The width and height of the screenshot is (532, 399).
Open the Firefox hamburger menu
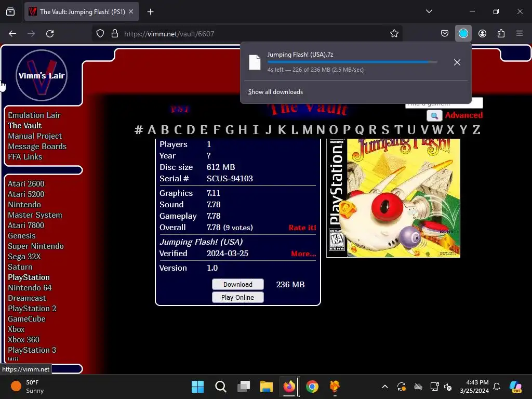tap(520, 34)
